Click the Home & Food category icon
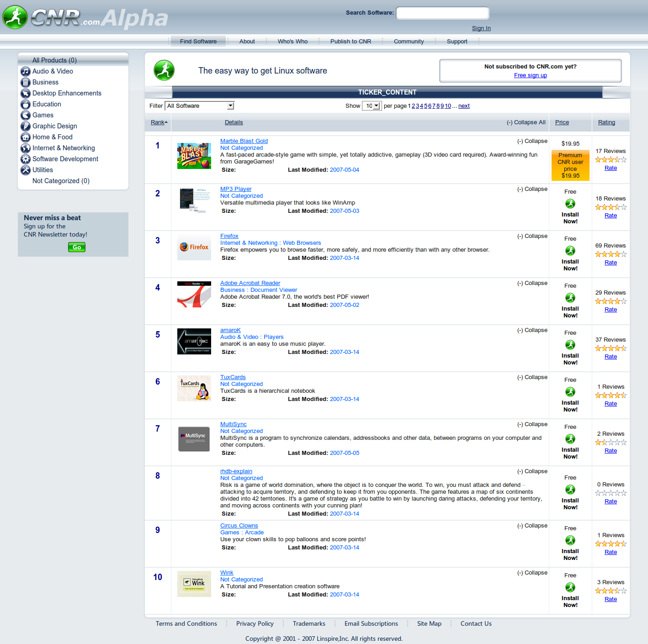The width and height of the screenshot is (648, 644). tap(26, 137)
